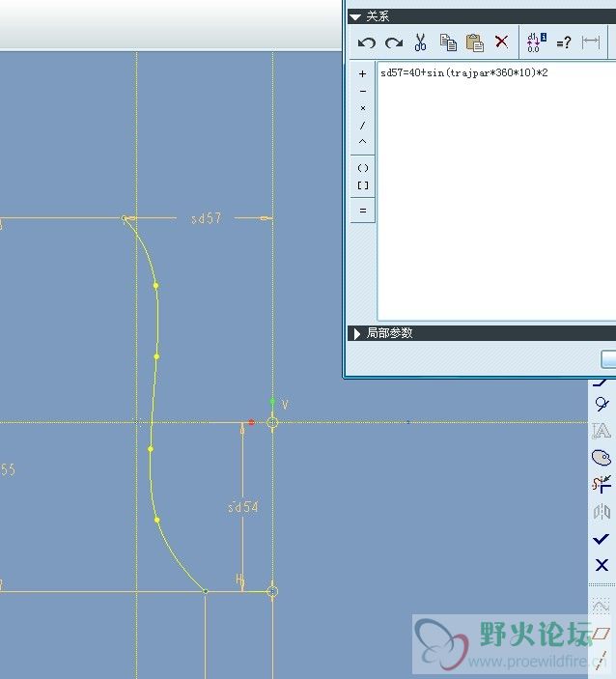Evaluate expression with the =? icon

564,42
